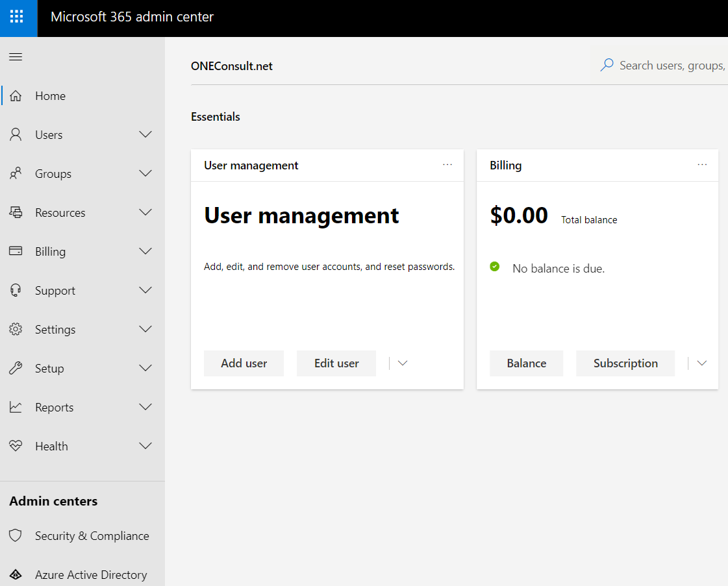
Task: Open Billing card more options ellipsis
Action: [702, 165]
